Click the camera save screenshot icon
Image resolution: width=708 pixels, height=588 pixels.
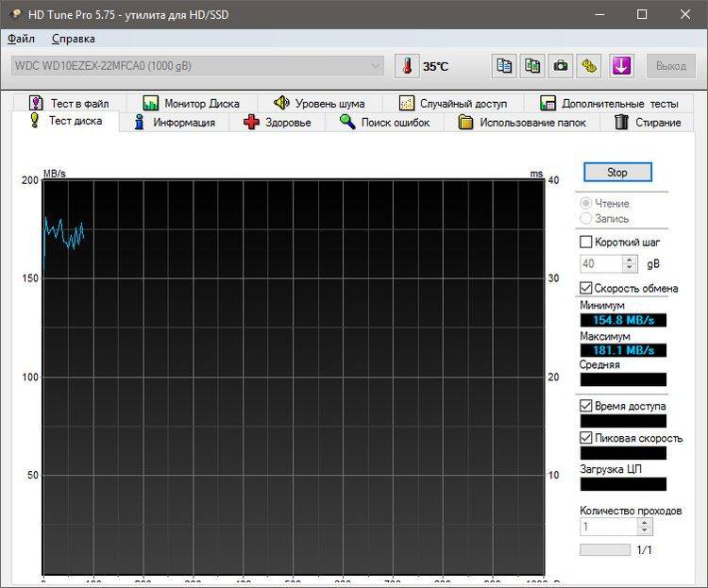(562, 66)
